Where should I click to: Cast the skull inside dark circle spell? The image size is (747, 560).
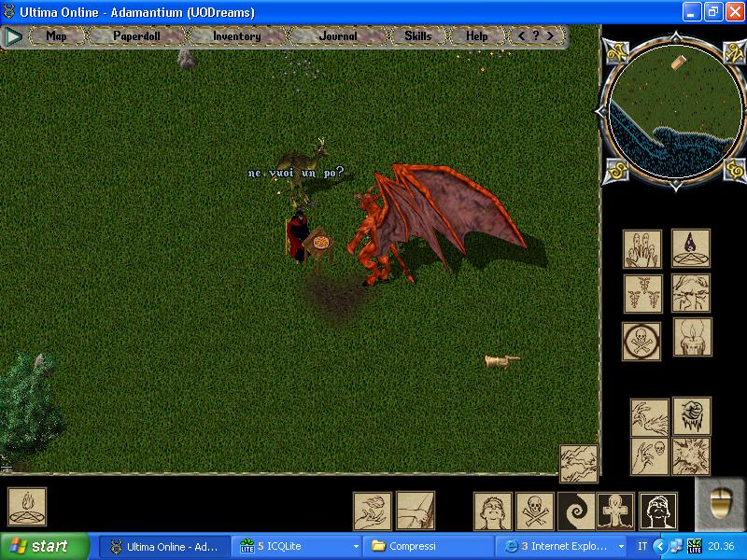pyautogui.click(x=641, y=341)
